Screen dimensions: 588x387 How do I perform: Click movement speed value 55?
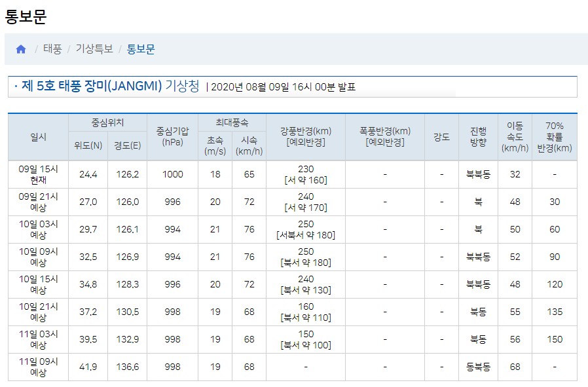[x=515, y=312]
